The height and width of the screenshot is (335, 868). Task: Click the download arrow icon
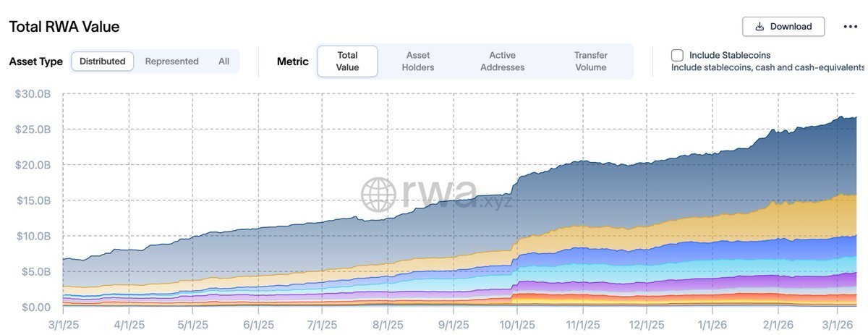point(759,27)
